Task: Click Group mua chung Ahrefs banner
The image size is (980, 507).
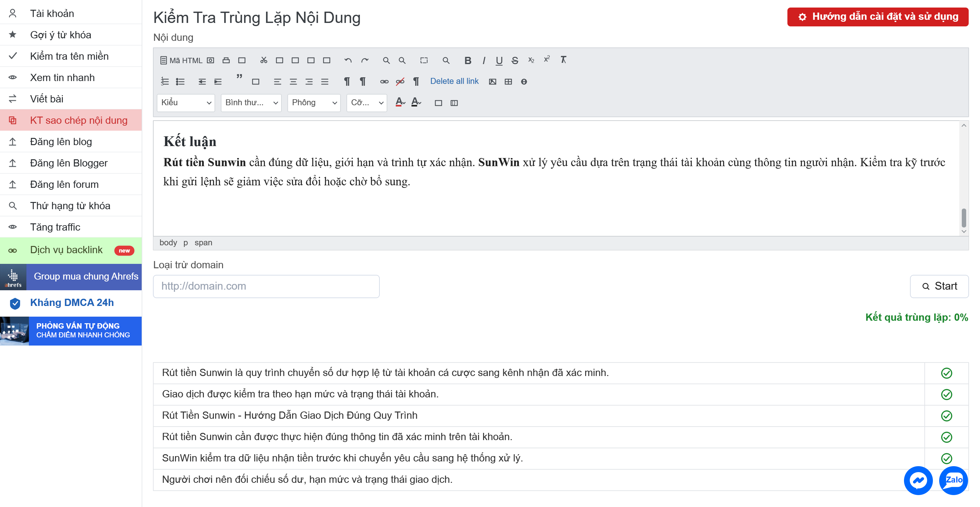Action: [71, 276]
